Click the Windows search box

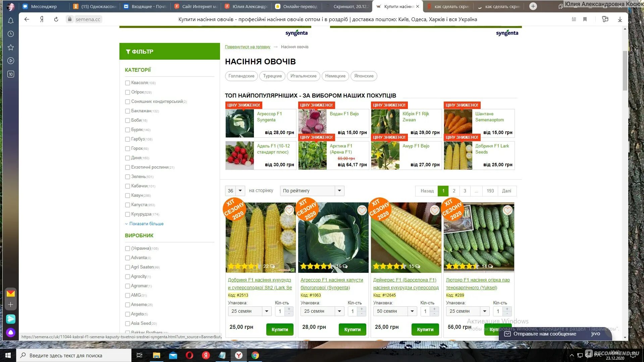(74, 355)
